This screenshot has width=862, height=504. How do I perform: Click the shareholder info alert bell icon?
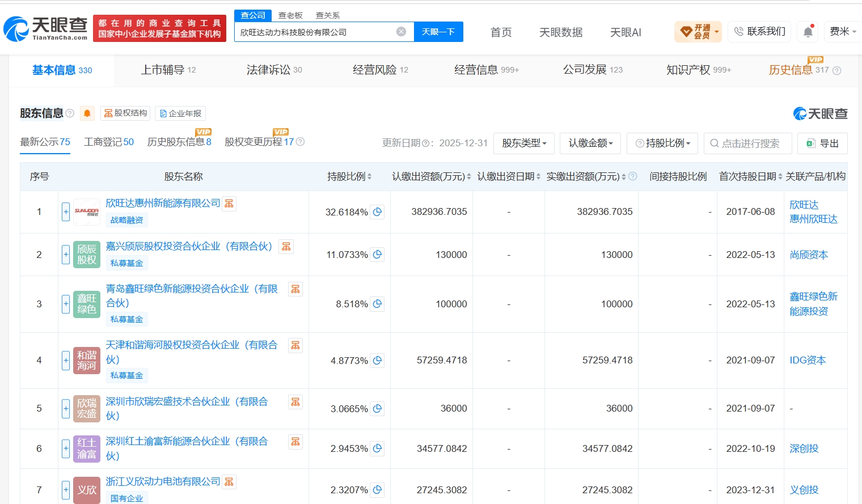point(87,113)
